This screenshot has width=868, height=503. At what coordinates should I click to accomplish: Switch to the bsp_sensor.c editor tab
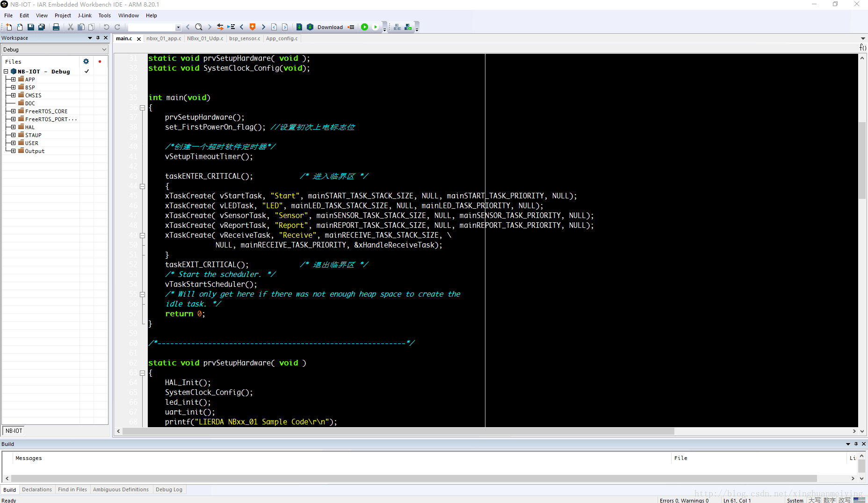click(245, 38)
